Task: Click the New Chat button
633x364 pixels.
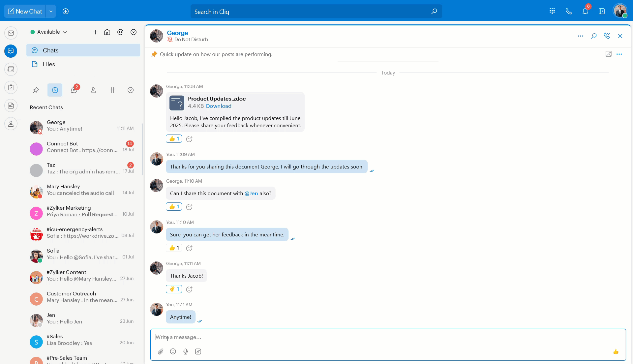Action: [x=25, y=12]
